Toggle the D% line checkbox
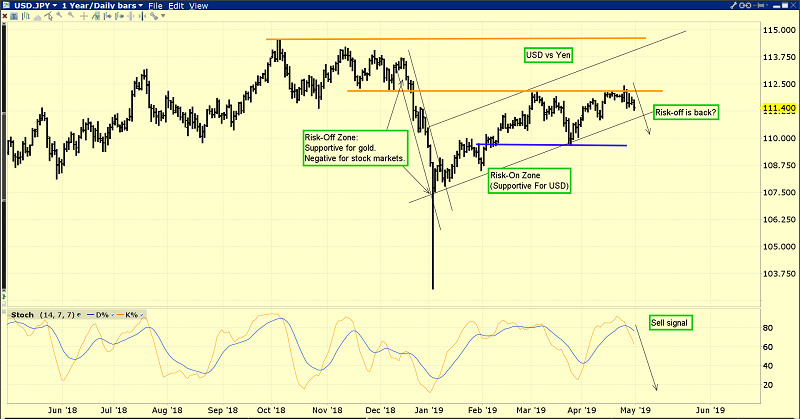 (x=112, y=315)
